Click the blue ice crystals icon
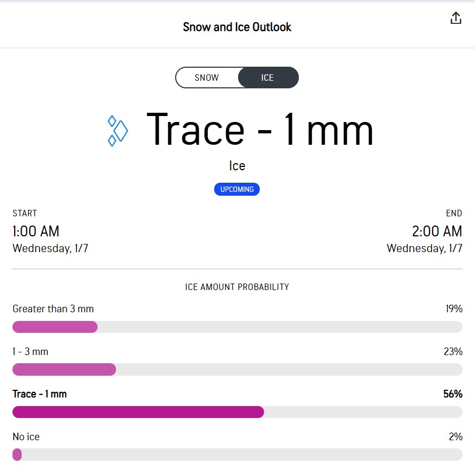Screen dimensions: 475x476 [x=118, y=131]
